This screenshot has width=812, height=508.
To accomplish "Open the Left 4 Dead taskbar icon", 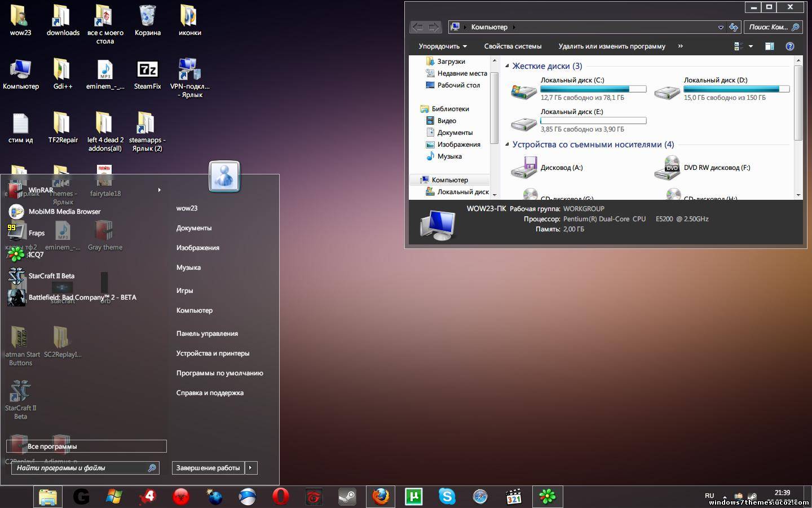I will 148,497.
